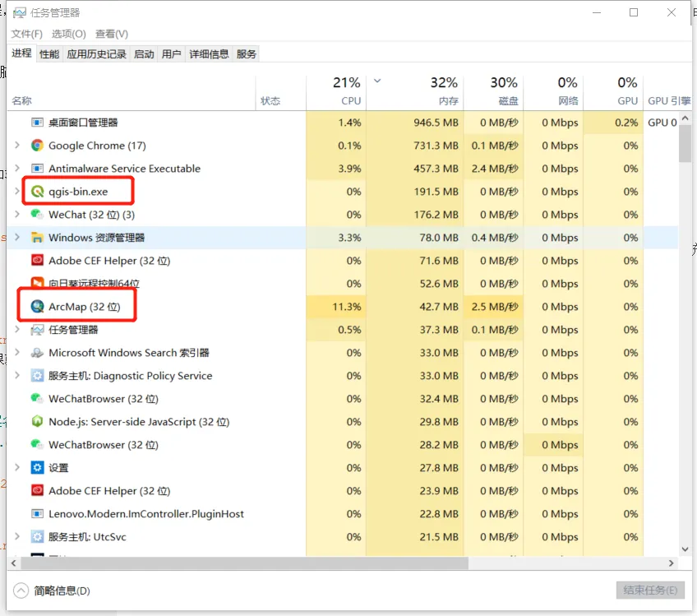The image size is (697, 616).
Task: Click the 桌面窗口管理器 process icon
Action: (37, 123)
